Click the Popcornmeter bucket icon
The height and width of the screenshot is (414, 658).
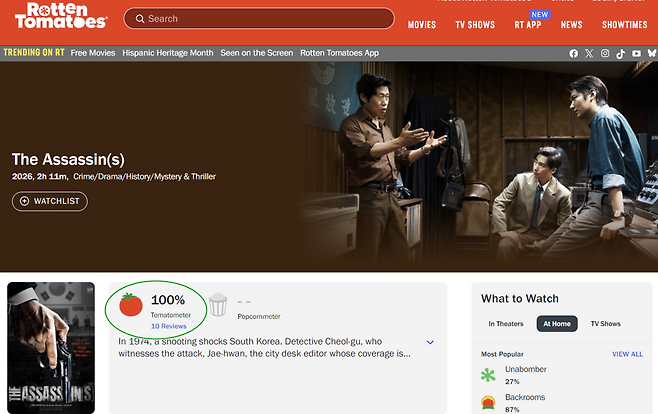[x=218, y=305]
